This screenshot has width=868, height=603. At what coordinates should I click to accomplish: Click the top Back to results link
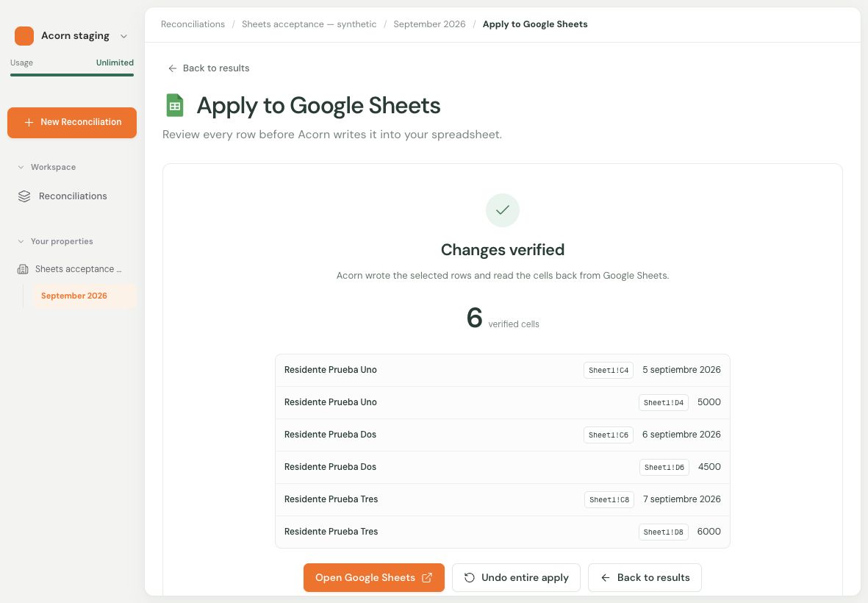point(209,68)
